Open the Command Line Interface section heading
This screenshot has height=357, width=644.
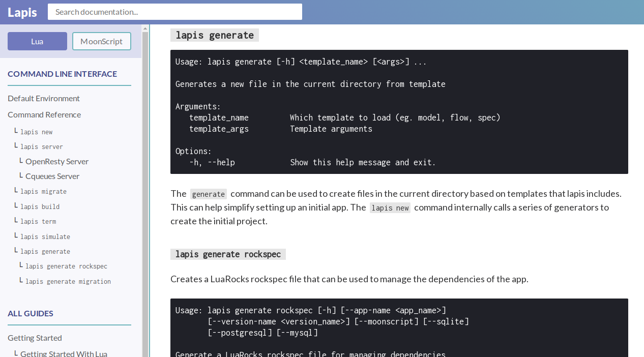tap(62, 74)
